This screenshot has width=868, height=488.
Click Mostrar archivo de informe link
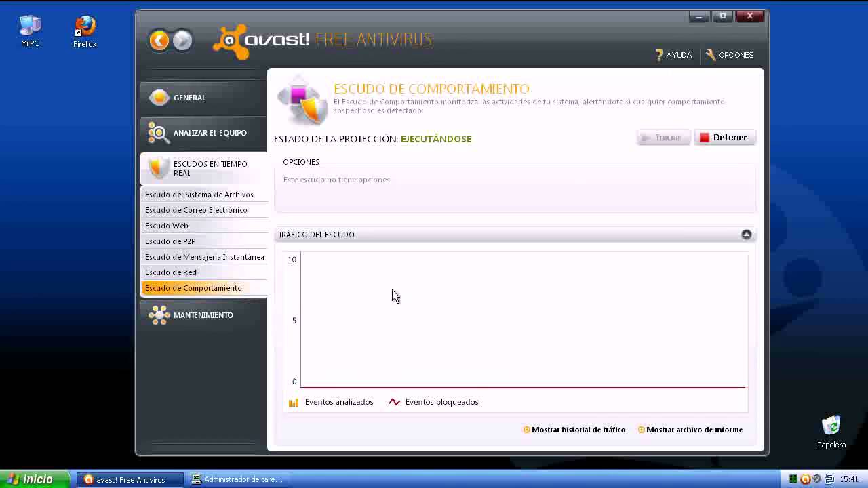[690, 430]
